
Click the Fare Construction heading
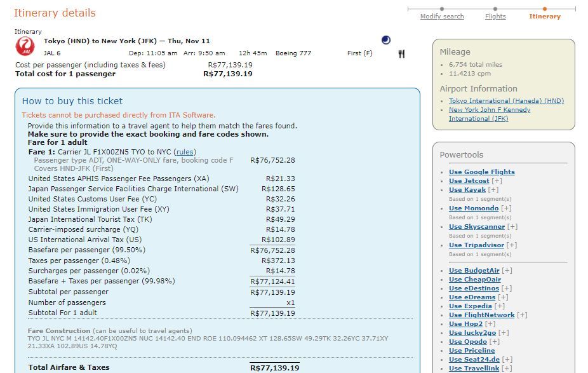(x=59, y=331)
